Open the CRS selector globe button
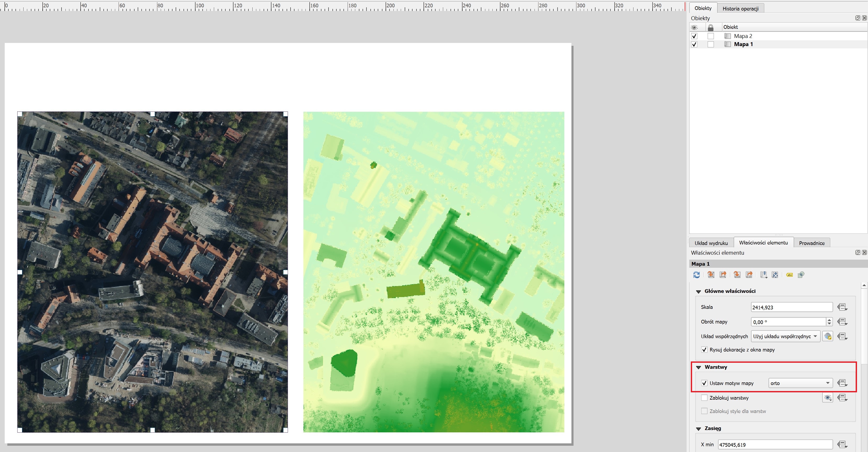 828,336
